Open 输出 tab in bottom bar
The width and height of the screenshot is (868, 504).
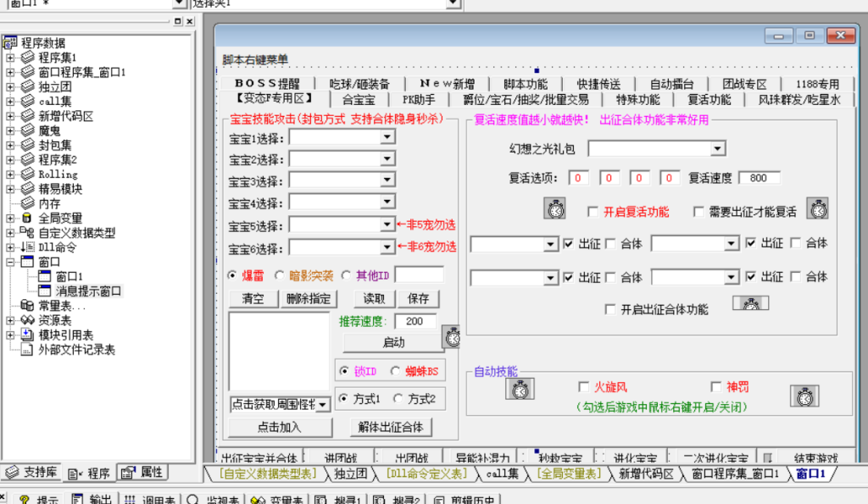pos(92,499)
